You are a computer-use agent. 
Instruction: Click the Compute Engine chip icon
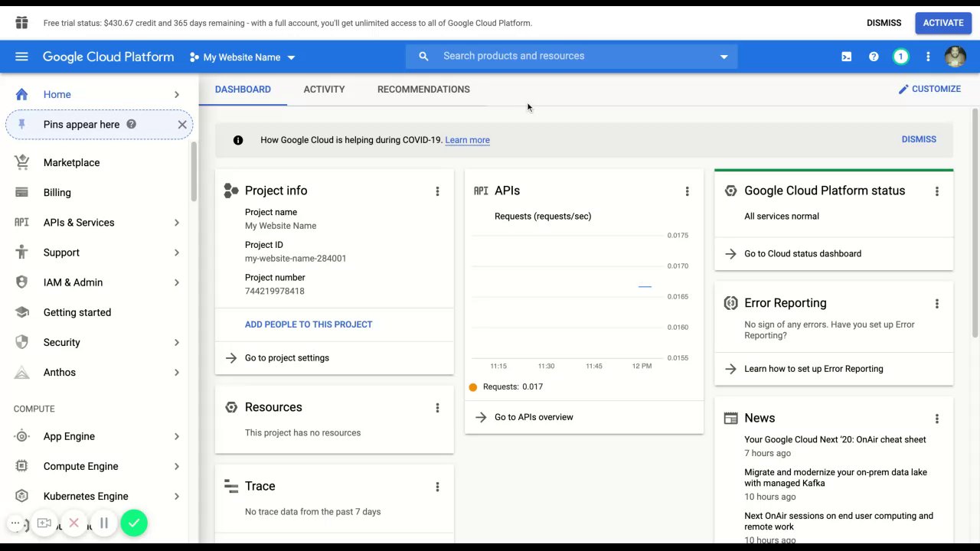[21, 466]
